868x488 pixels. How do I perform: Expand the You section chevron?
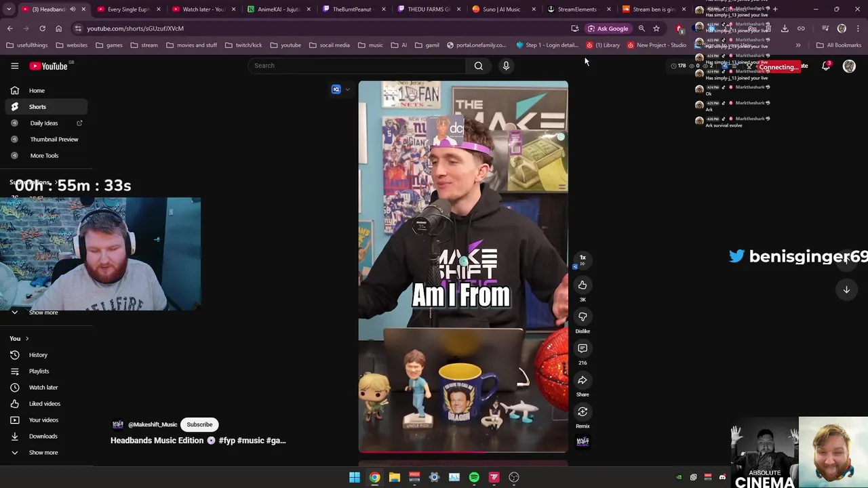(x=27, y=338)
